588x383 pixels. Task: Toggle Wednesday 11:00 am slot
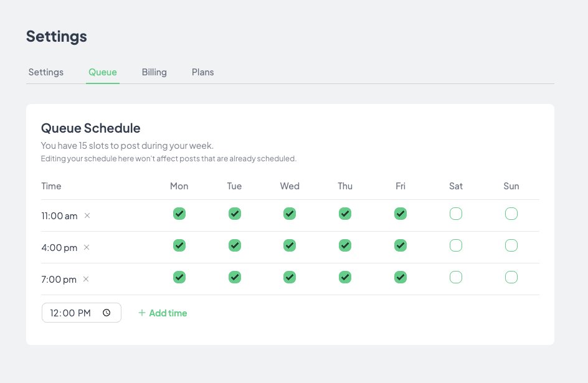click(x=290, y=214)
